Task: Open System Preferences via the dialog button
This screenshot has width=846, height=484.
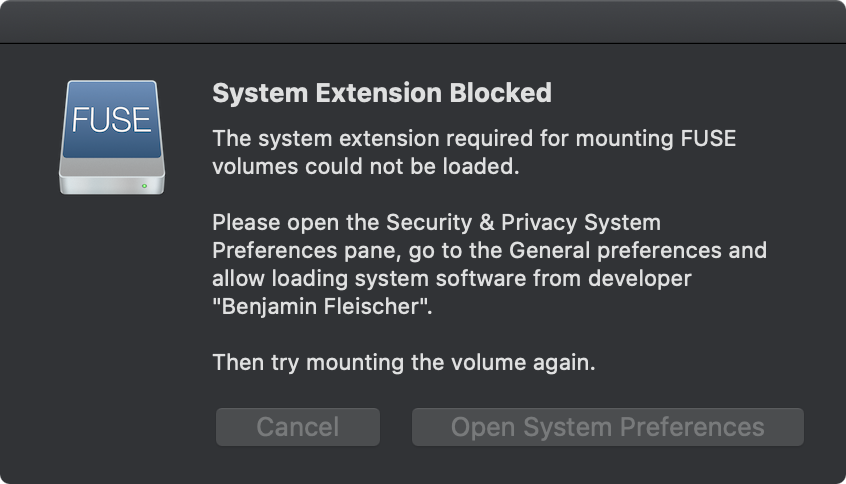Action: (607, 427)
